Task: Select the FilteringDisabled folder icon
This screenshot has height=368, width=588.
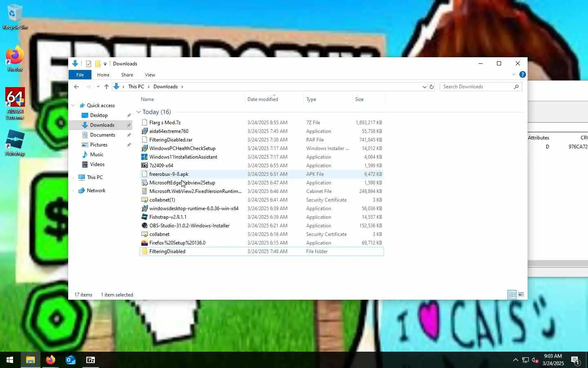Action: pos(144,251)
